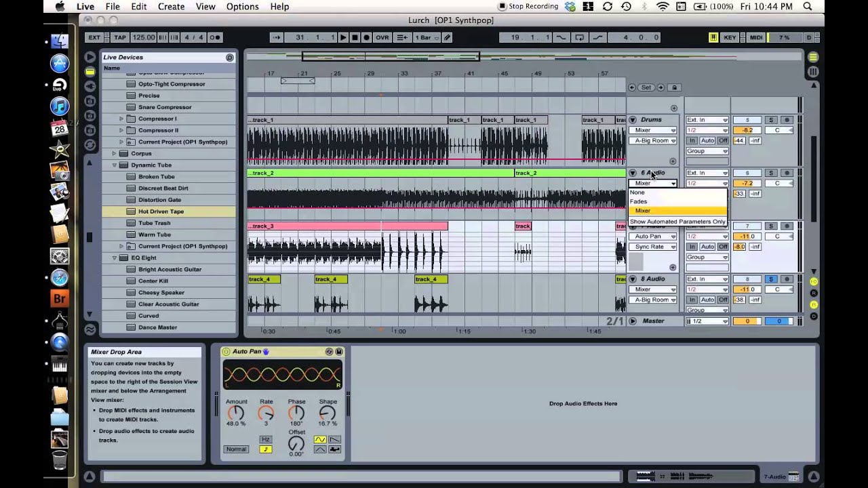Image resolution: width=868 pixels, height=488 pixels.
Task: Choose Show Automated Parameters Only
Action: pyautogui.click(x=677, y=222)
